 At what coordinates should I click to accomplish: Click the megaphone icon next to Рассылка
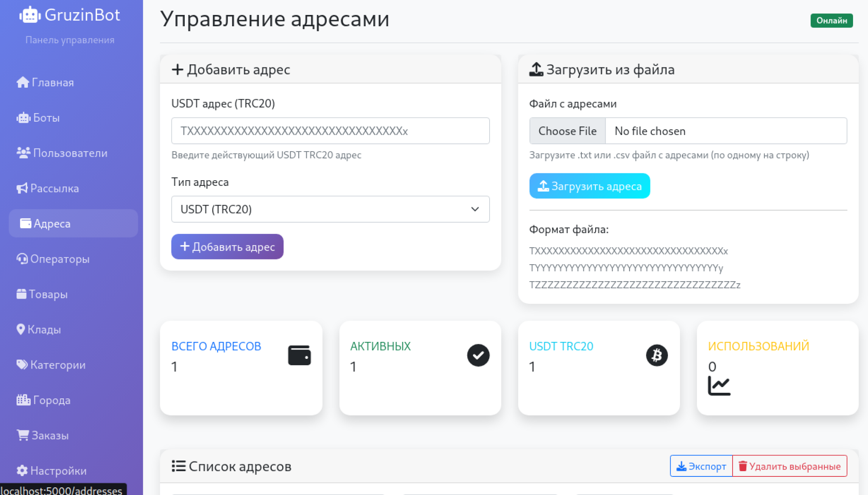pyautogui.click(x=22, y=188)
